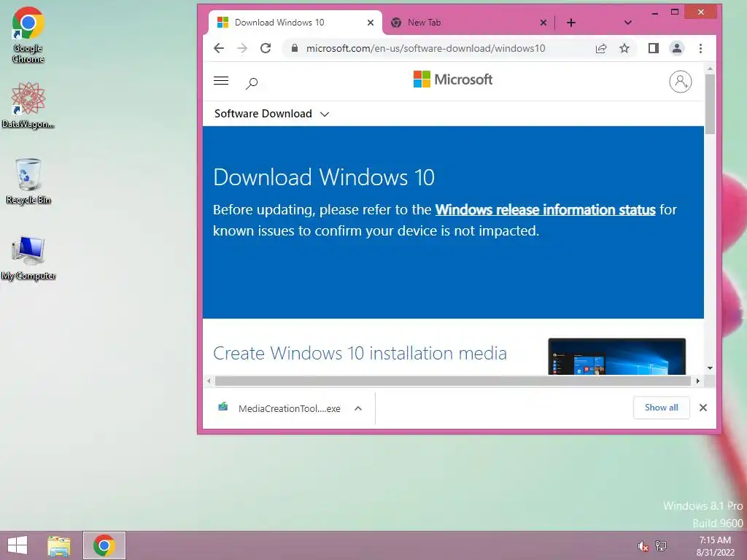Click the MediaCreationTool....exe download item
Screen dimensions: 747x560
tap(289, 408)
